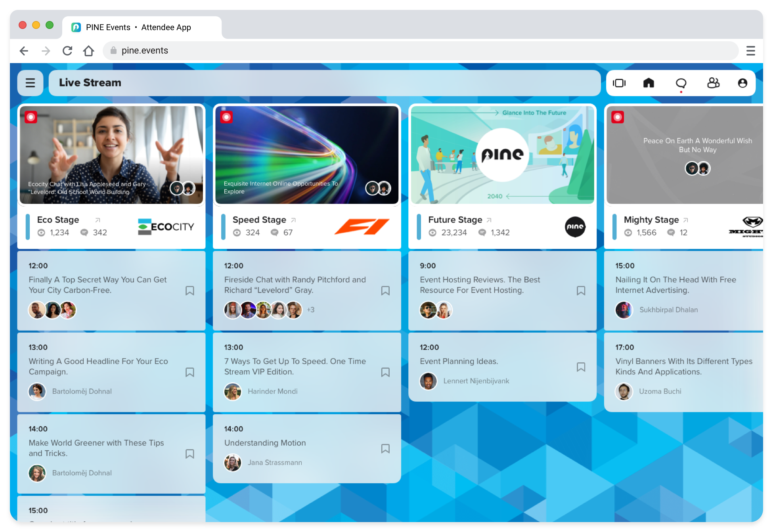Viewport: 773px width, 532px height.
Task: Go to home via house icon
Action: (649, 83)
